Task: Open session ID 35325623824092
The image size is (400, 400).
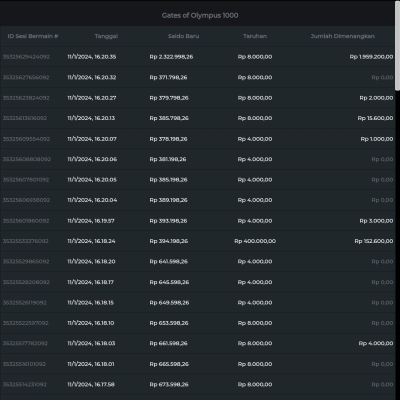Action: coord(26,98)
